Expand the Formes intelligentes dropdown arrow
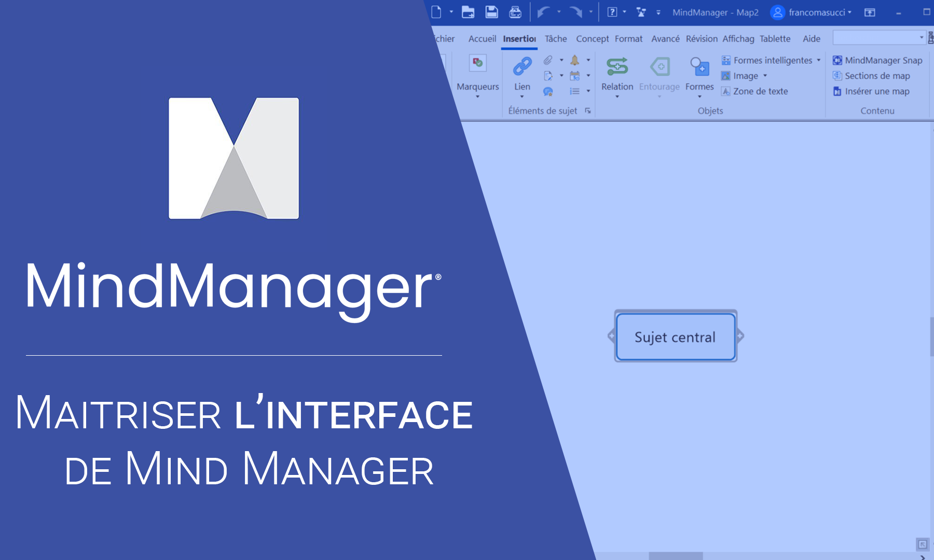934x560 pixels. tap(819, 60)
